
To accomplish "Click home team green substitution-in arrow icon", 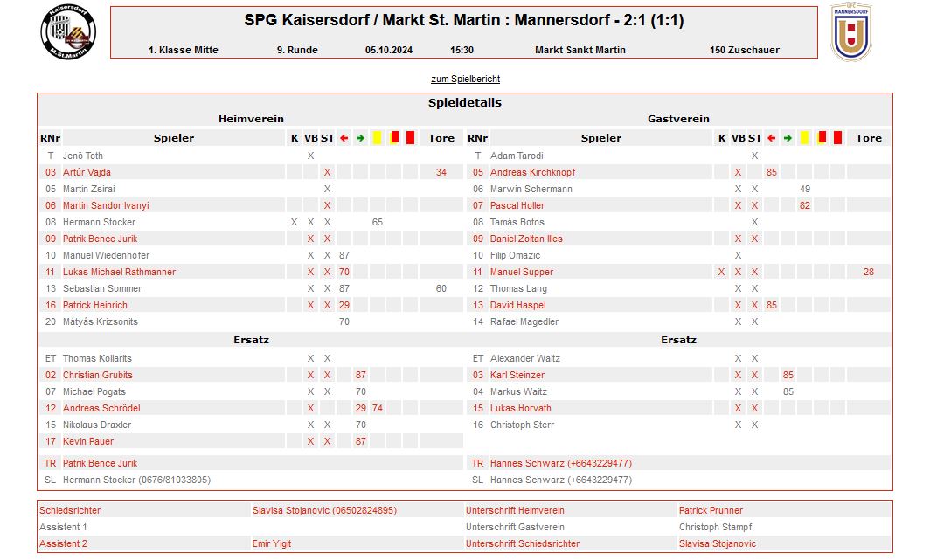I will (x=360, y=138).
